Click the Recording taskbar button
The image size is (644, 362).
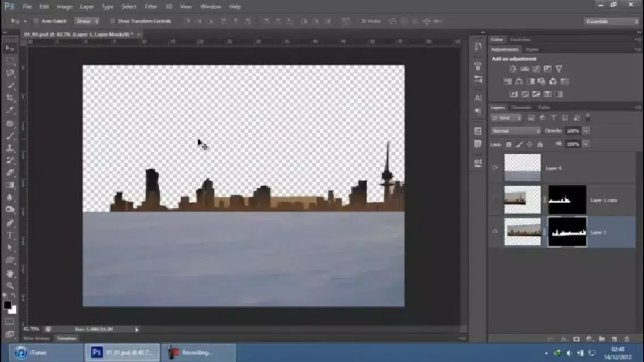click(199, 352)
